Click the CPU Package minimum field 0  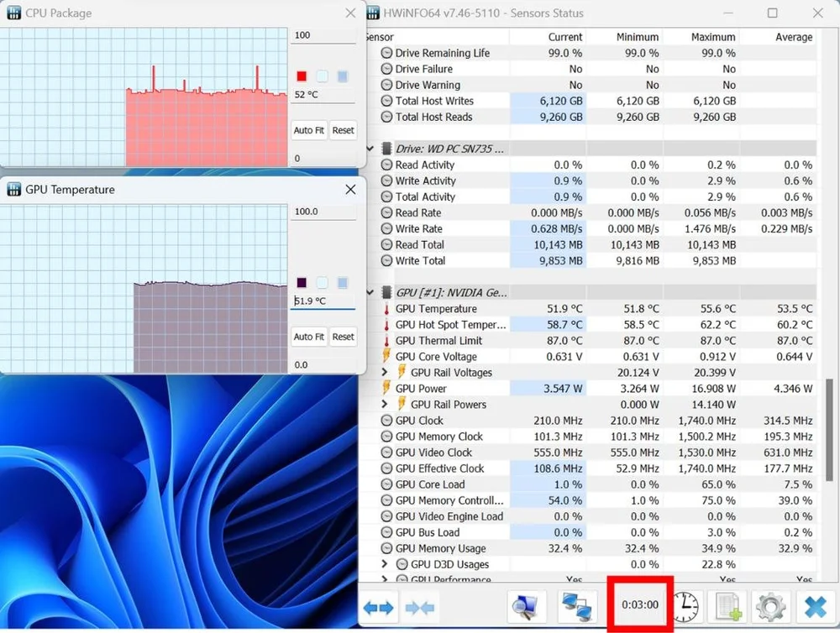(323, 158)
